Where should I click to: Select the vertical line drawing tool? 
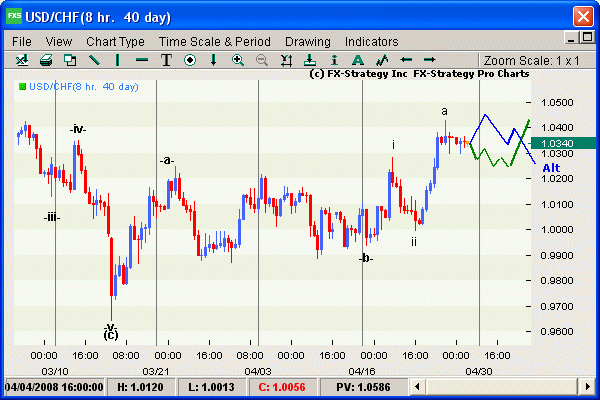(x=117, y=60)
